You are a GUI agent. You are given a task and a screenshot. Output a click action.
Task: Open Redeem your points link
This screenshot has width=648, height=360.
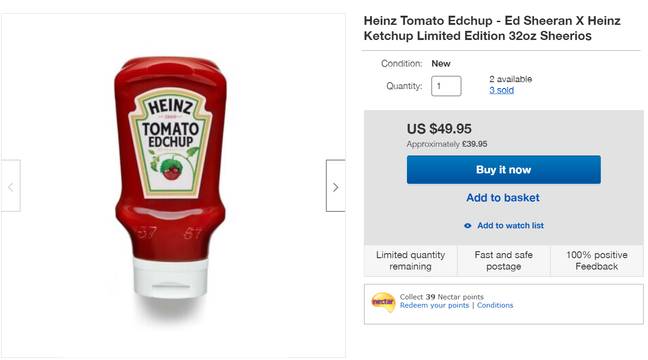tap(434, 305)
